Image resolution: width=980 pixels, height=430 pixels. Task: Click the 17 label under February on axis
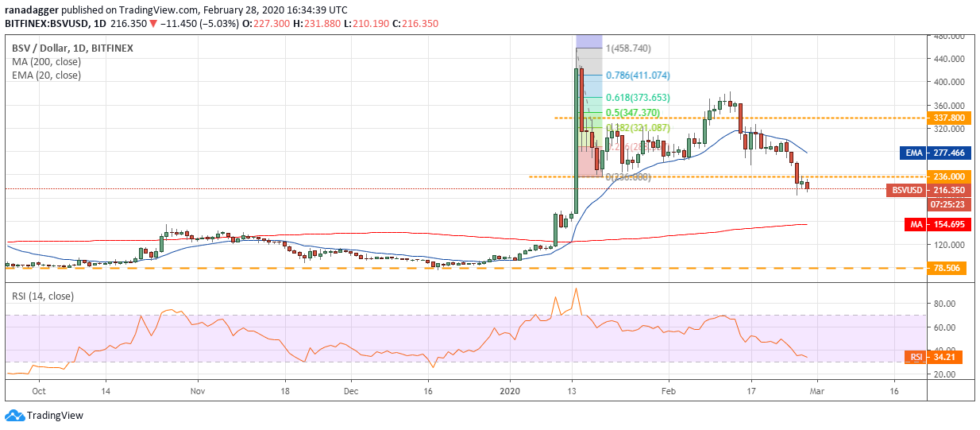(752, 391)
